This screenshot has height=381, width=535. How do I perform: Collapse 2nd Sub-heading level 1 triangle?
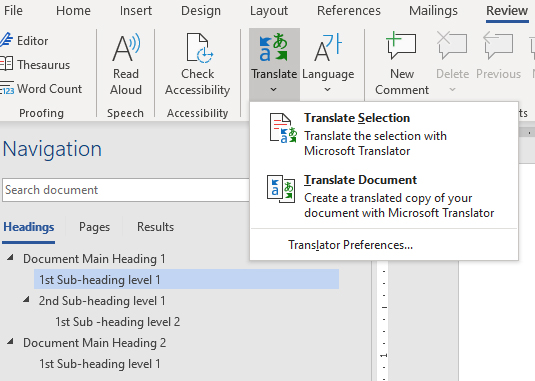point(26,300)
